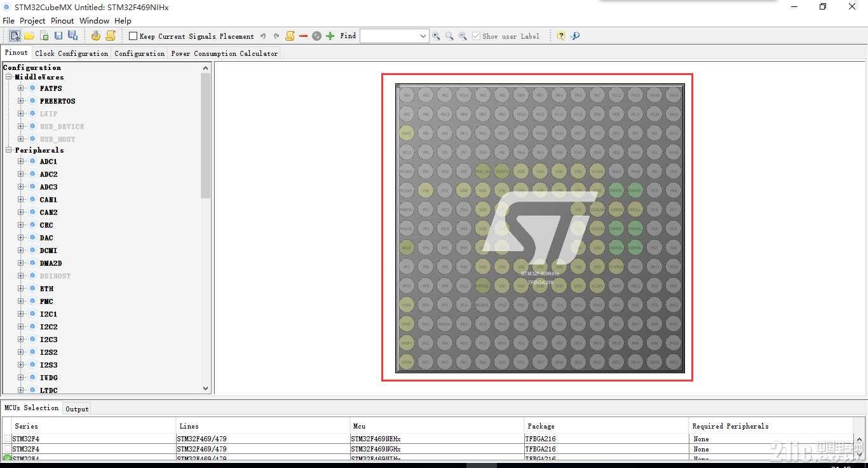868x468 pixels.
Task: Select the I2S2 tree item
Action: click(48, 352)
